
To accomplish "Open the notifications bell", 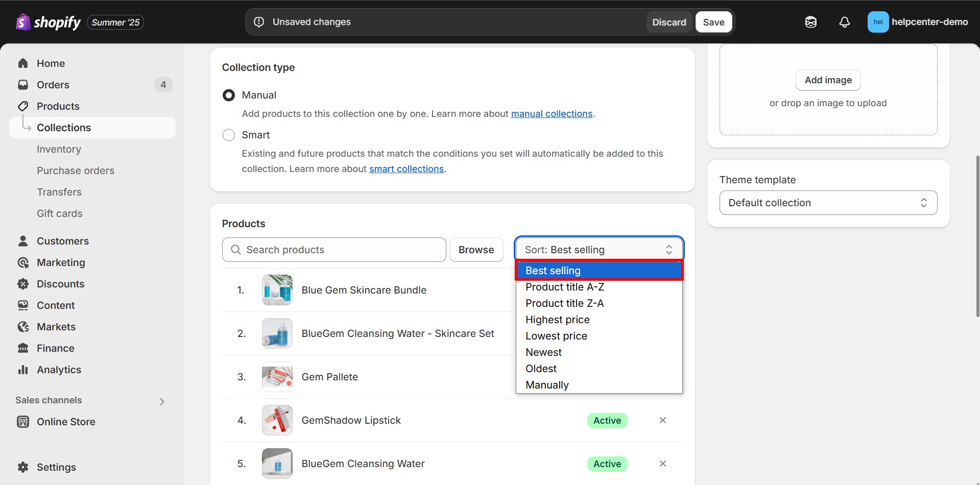I will tap(844, 22).
